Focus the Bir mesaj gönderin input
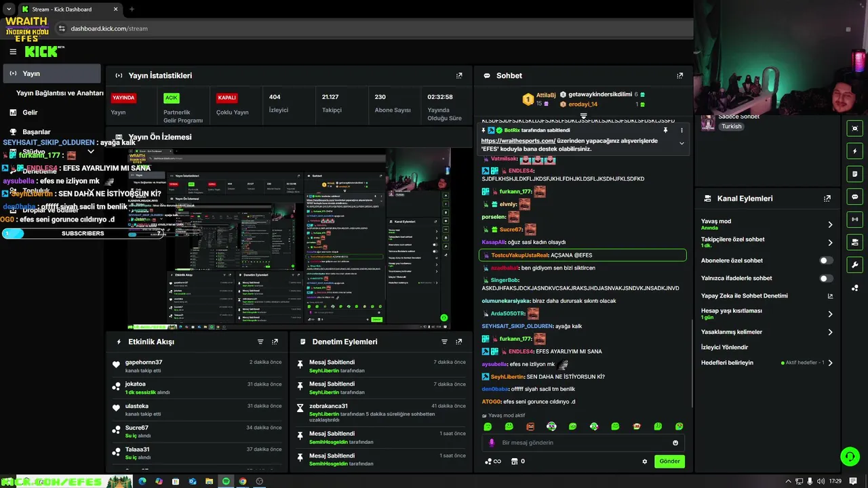This screenshot has width=868, height=488. tap(583, 443)
